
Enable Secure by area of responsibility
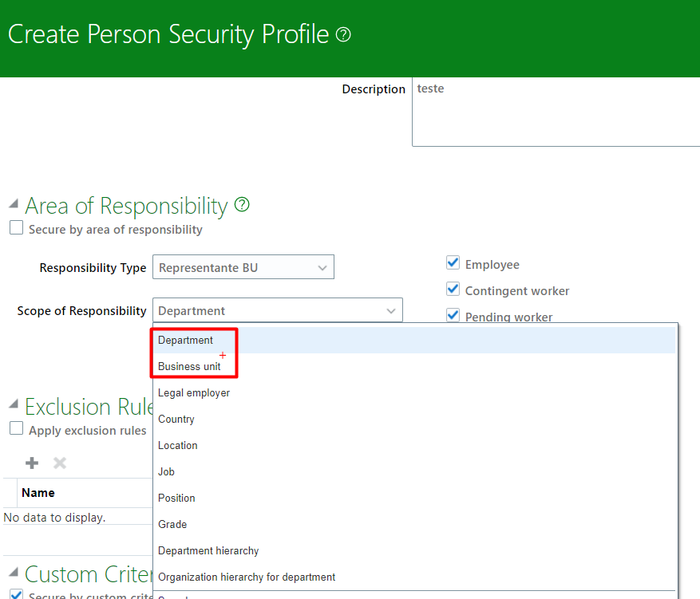coord(16,227)
